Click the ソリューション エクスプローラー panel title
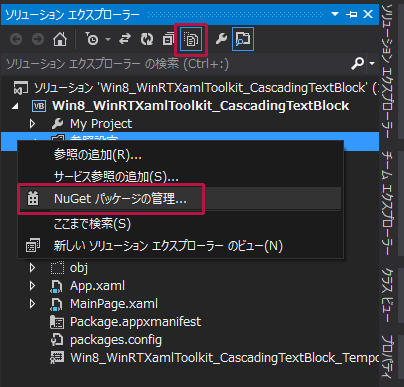This screenshot has width=404, height=387. point(72,14)
